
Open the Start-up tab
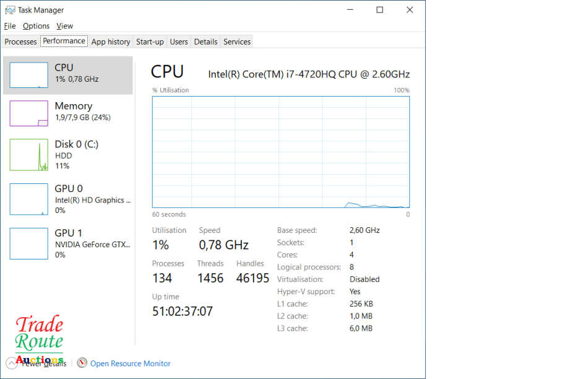click(150, 41)
